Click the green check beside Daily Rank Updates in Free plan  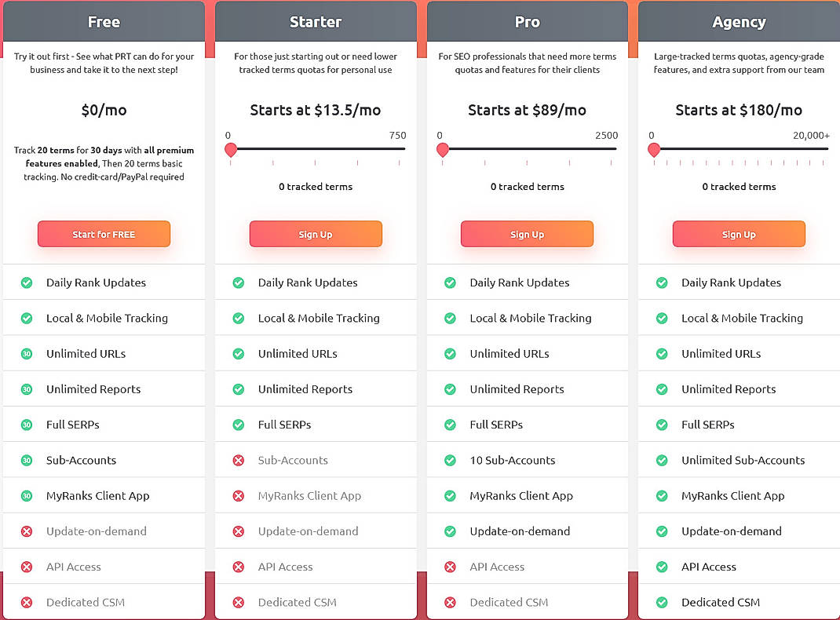point(27,283)
